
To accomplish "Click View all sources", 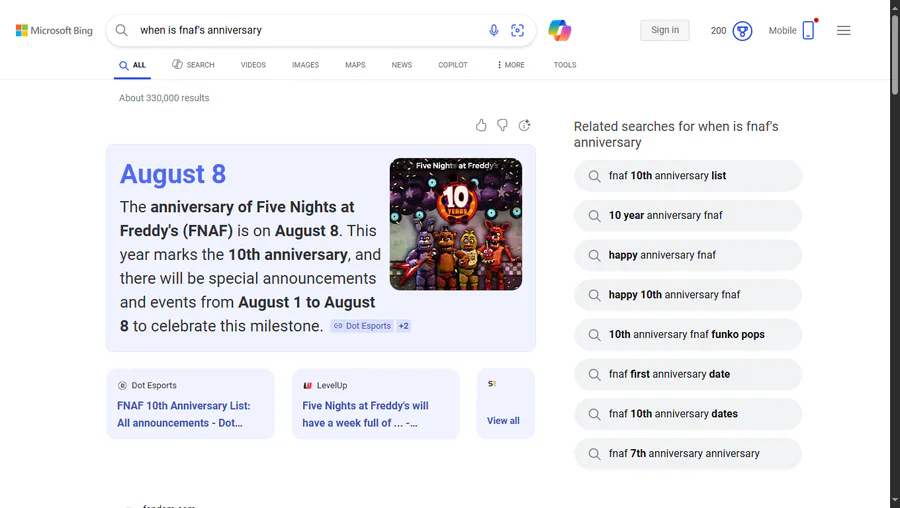I will click(503, 421).
